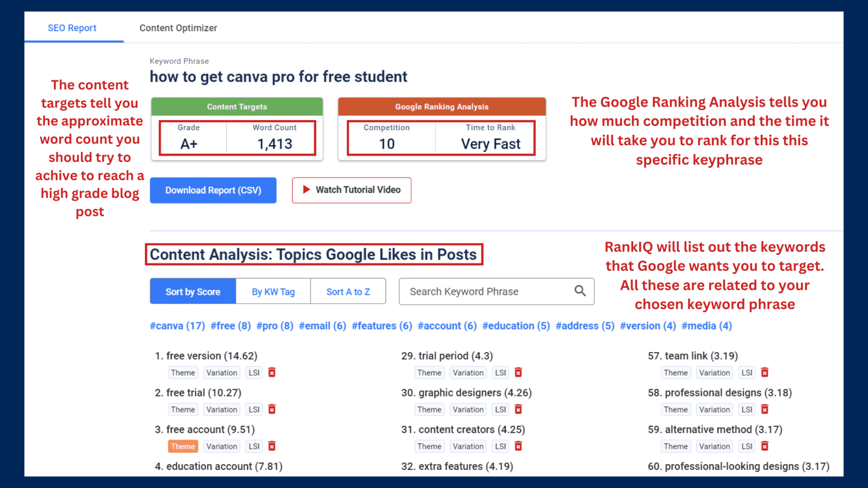Delete the team link keyword
Screen dimensions: 868x488
765,372
